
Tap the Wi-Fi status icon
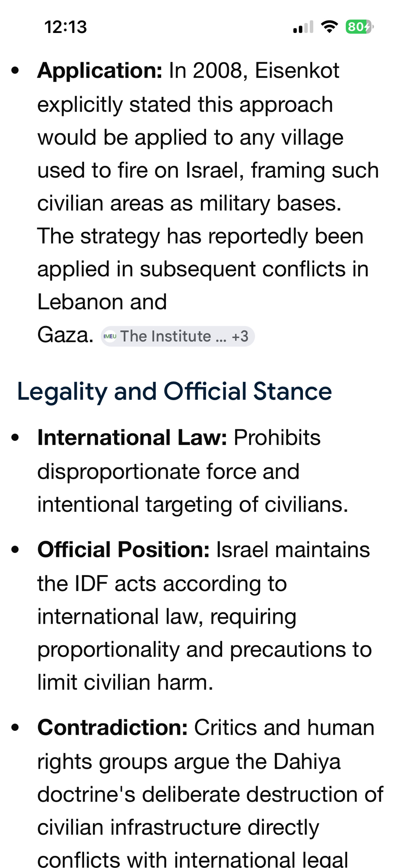pos(329,27)
